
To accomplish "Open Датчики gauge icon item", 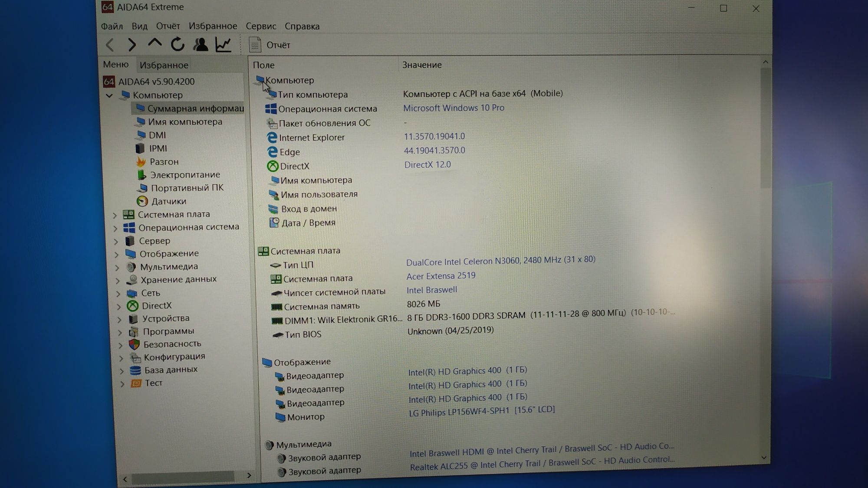I will (142, 201).
